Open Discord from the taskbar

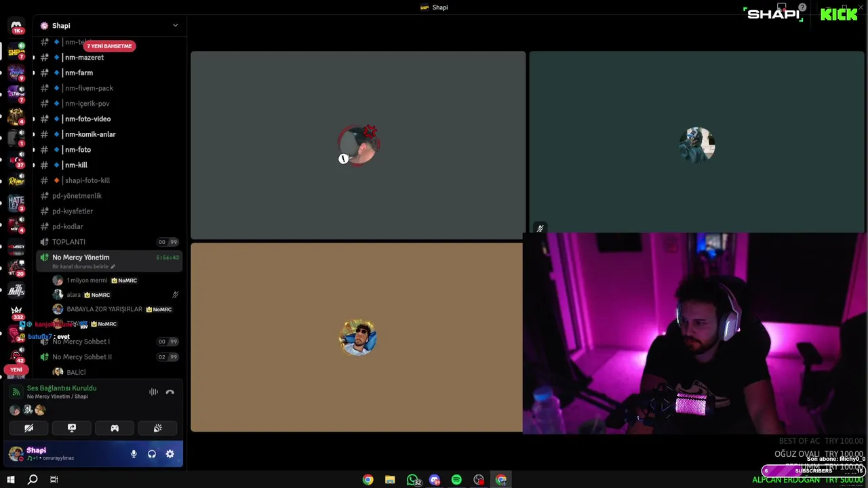click(435, 480)
